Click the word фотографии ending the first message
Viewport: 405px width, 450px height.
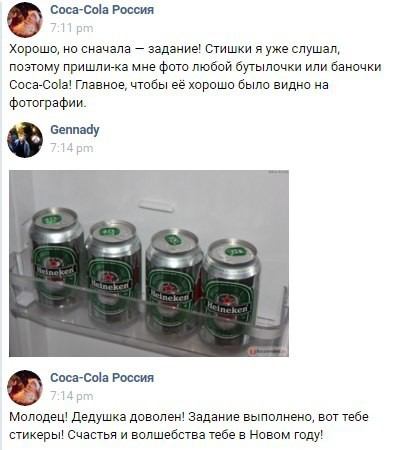click(48, 103)
